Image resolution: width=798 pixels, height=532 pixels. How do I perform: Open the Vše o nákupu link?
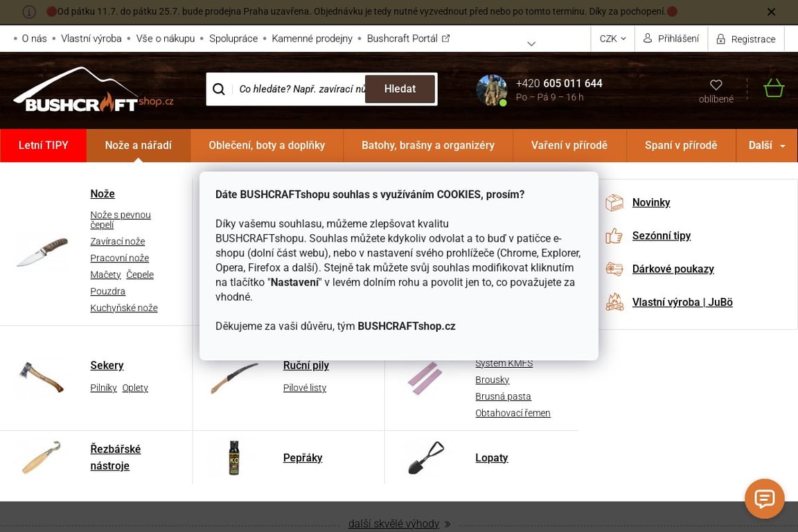(166, 39)
